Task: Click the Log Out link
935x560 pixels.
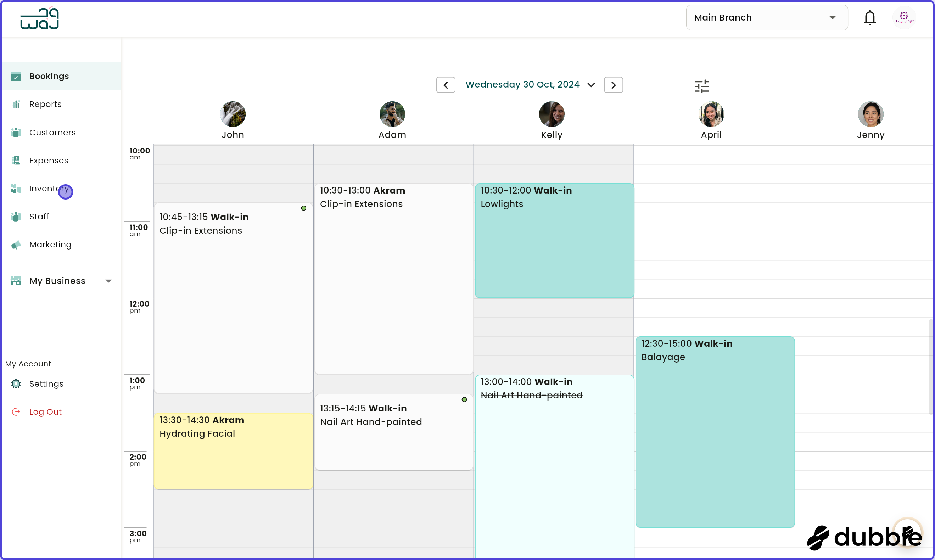Action: (45, 412)
